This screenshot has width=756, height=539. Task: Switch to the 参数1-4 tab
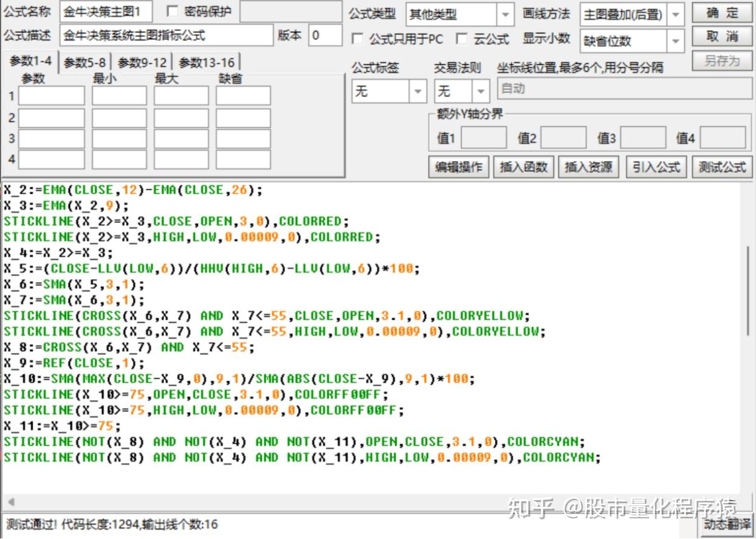(x=31, y=61)
